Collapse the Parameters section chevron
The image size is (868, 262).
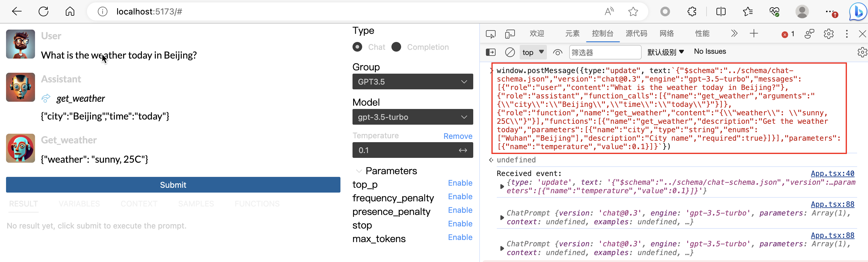359,171
